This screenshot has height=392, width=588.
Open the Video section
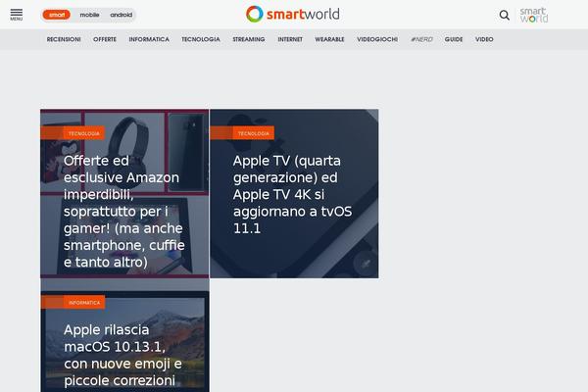tap(484, 39)
